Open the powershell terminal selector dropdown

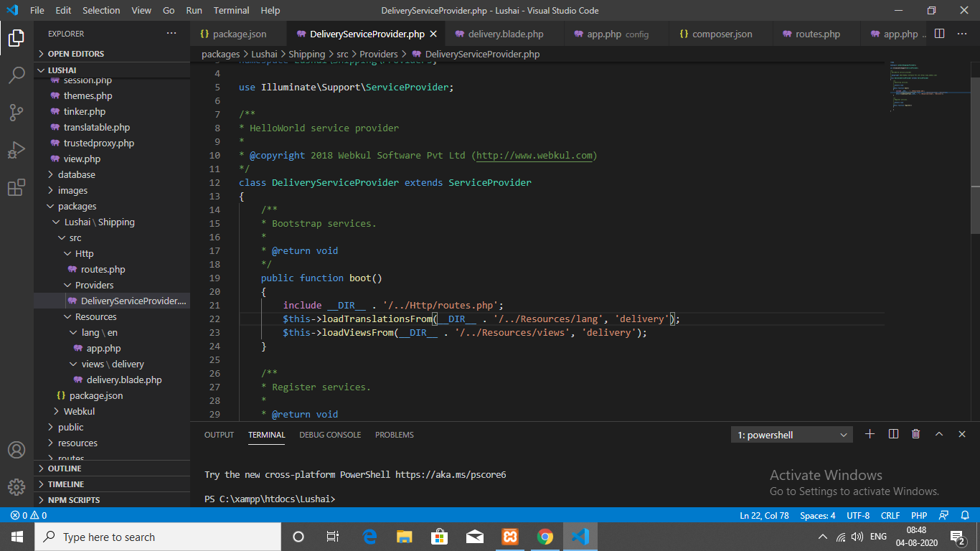(x=792, y=435)
